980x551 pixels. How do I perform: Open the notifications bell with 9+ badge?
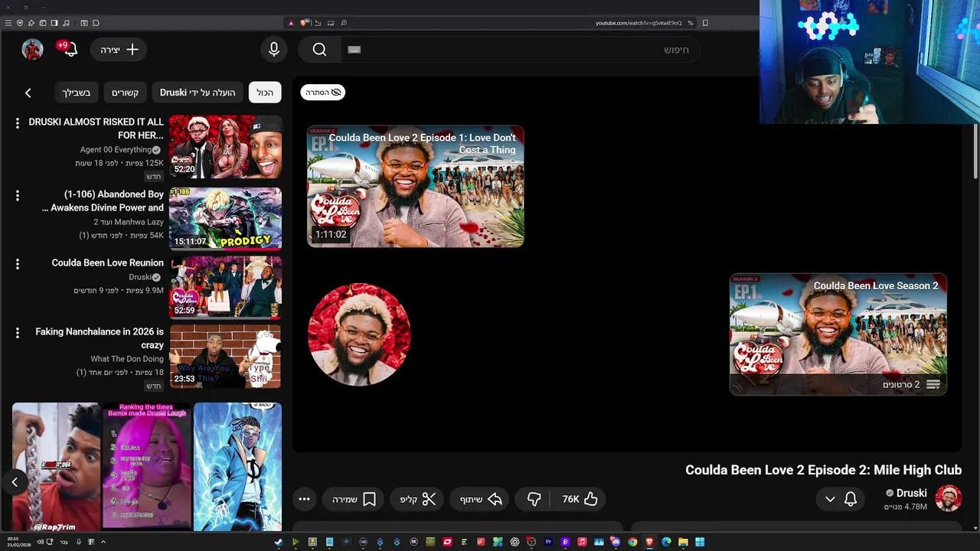click(68, 50)
